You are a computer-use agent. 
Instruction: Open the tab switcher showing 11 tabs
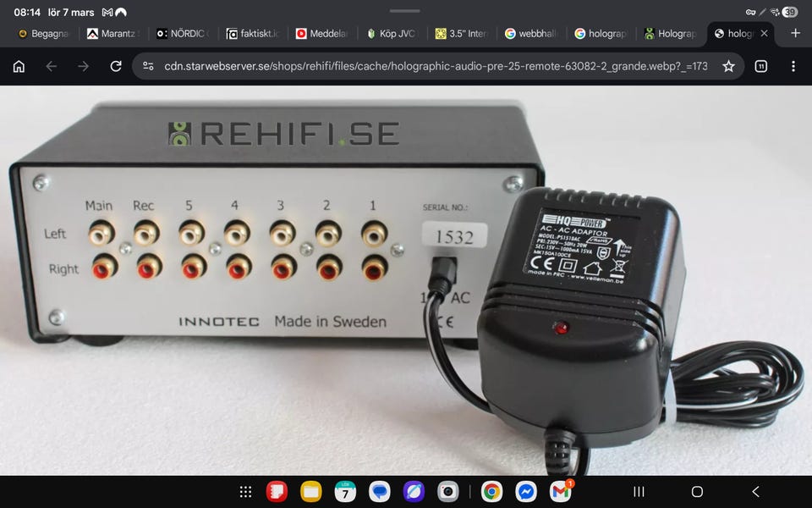click(x=760, y=66)
